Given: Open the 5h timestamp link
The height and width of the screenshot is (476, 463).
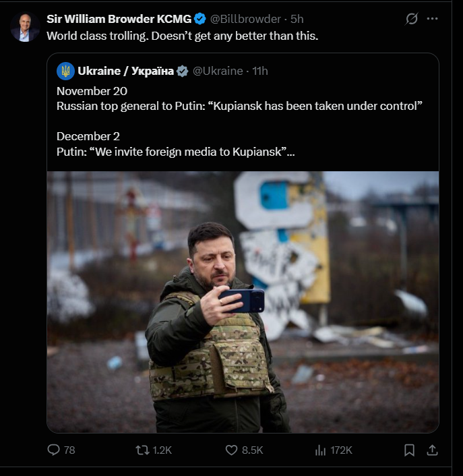Looking at the screenshot, I should 297,19.
